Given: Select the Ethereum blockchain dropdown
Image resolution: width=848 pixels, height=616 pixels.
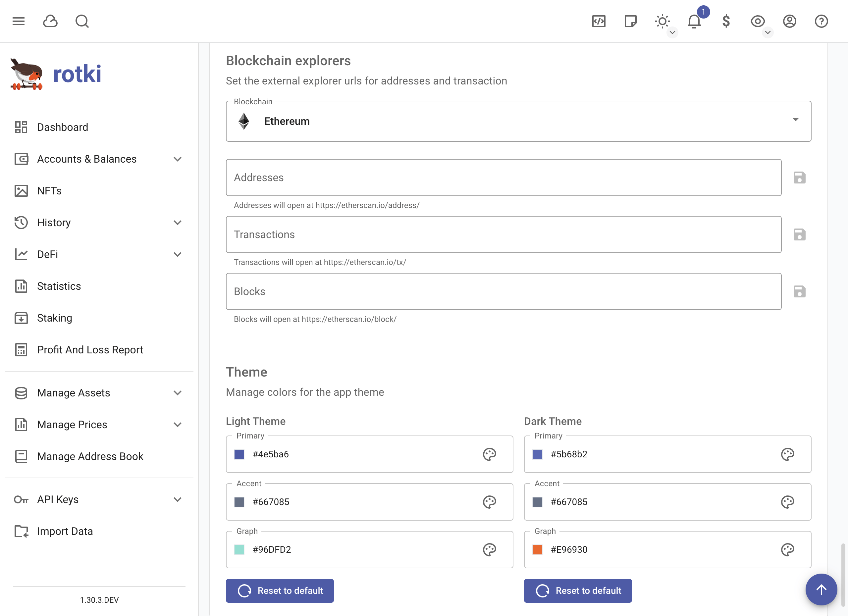Looking at the screenshot, I should pyautogui.click(x=519, y=121).
